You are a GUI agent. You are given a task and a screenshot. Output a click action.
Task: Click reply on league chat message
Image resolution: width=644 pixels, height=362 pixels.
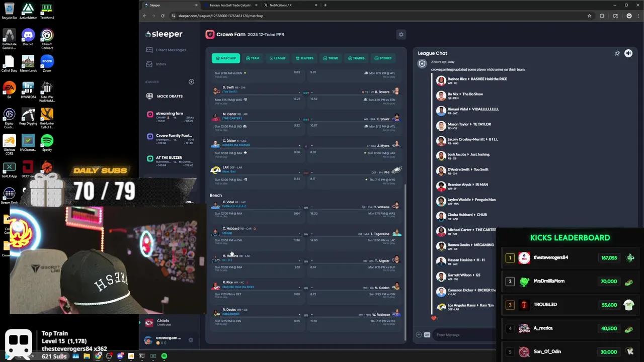(451, 62)
